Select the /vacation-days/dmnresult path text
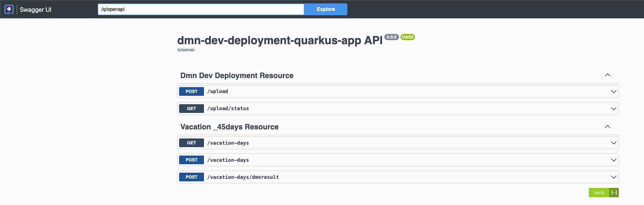The height and width of the screenshot is (205, 644). coord(243,177)
